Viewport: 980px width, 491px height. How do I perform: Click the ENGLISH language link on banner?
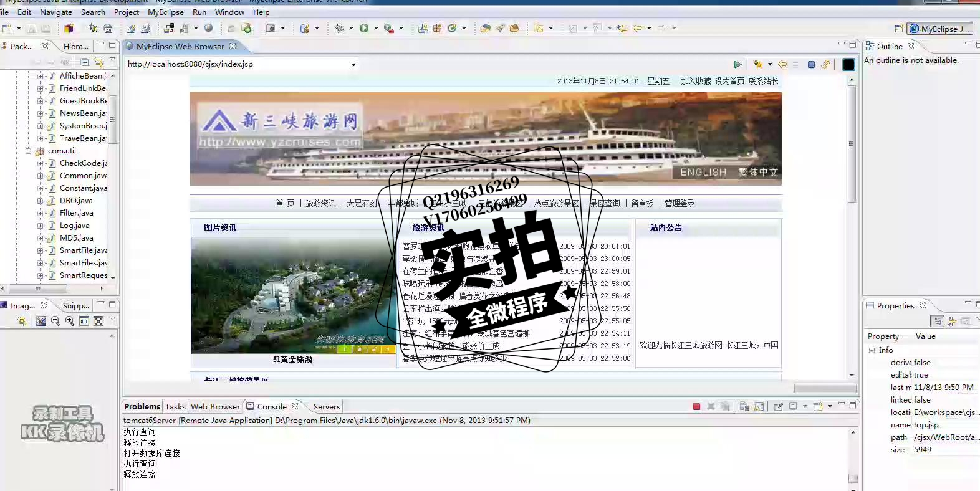point(703,172)
